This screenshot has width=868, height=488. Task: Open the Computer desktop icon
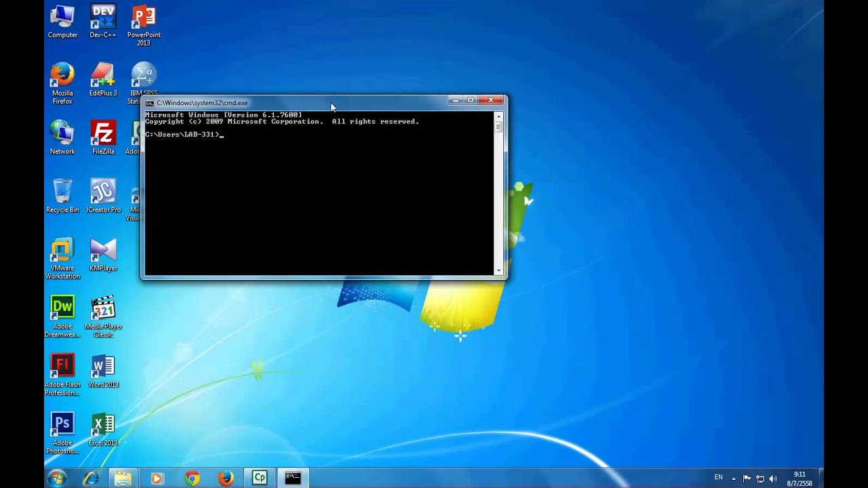pos(62,22)
